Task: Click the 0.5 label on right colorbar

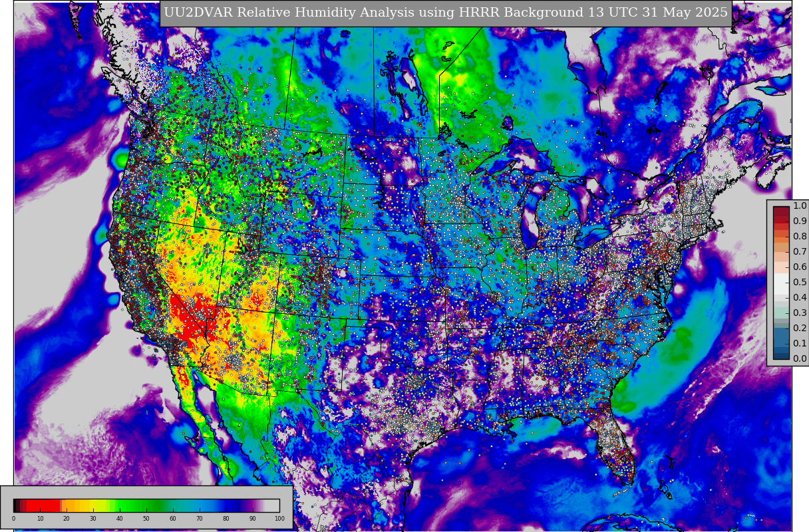Action: click(800, 282)
